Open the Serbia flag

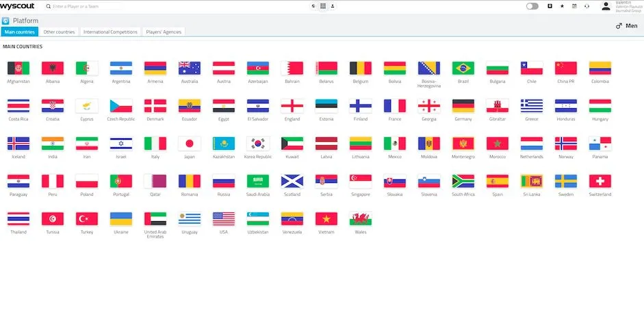coord(326,181)
